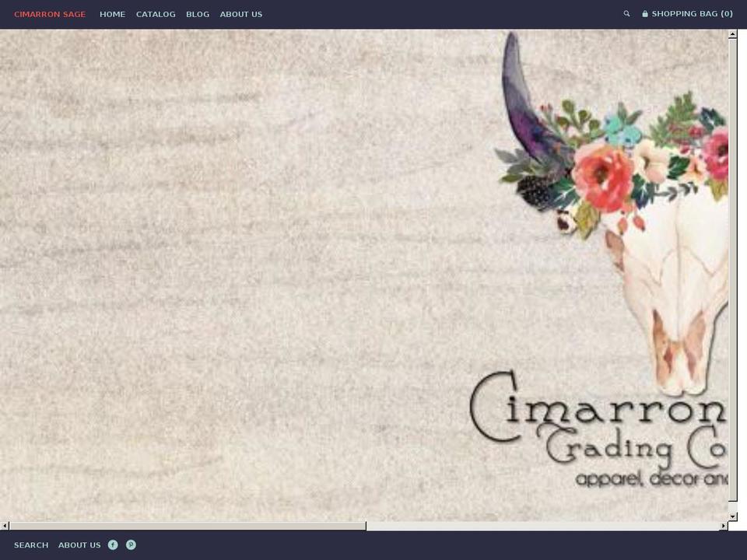Click the vertical scrollbar thumb
Screen dimensions: 747x560
[733, 270]
